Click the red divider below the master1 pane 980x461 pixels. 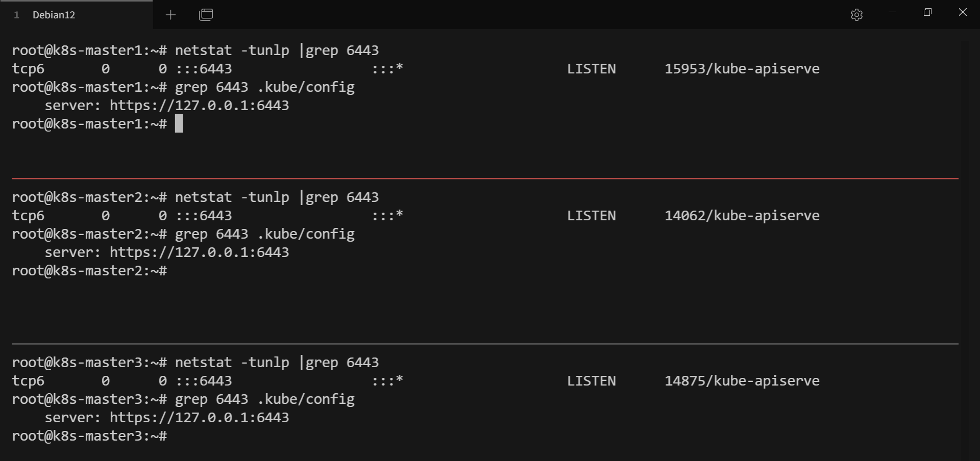coord(485,178)
